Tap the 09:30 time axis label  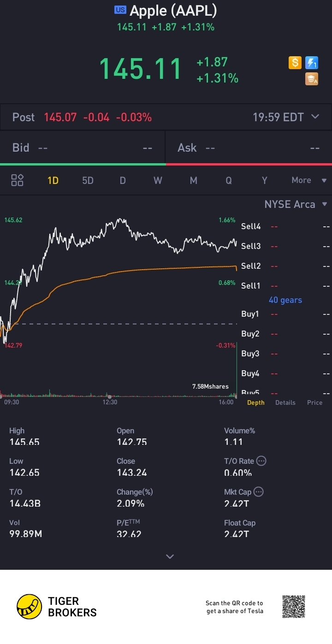12,402
